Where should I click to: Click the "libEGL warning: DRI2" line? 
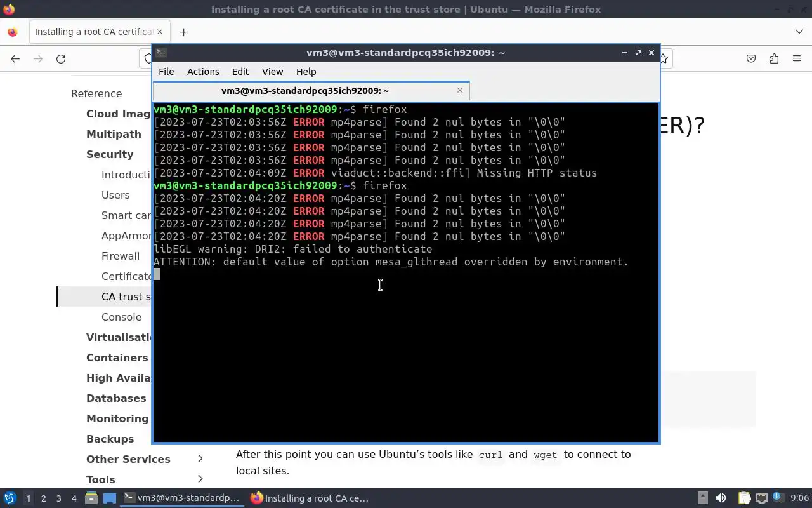[x=292, y=249]
